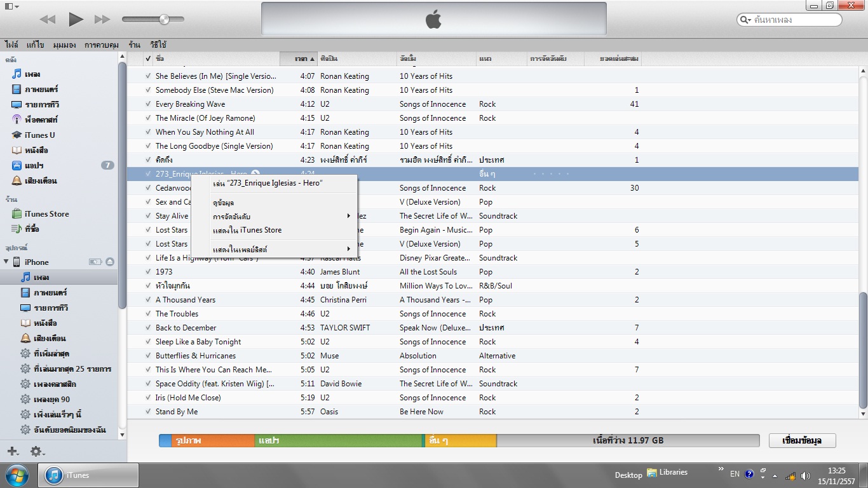Open the การจัดอันดับ (Rating) submenu
The height and width of the screenshot is (488, 868).
tap(282, 216)
